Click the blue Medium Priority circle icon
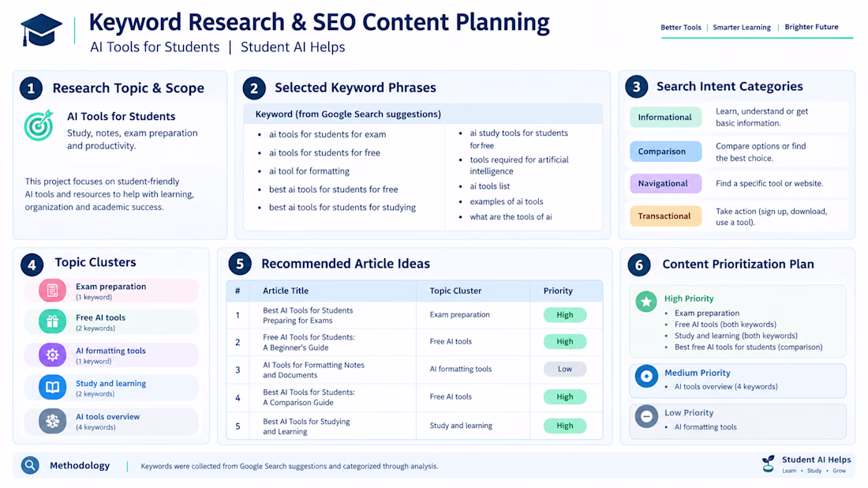Image resolution: width=868 pixels, height=488 pixels. click(x=646, y=376)
